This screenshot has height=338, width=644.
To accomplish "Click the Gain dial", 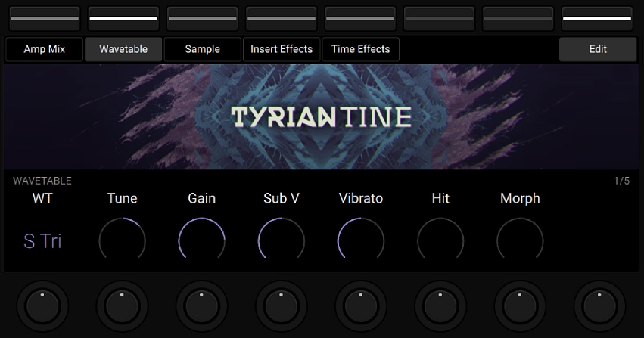I will [201, 239].
